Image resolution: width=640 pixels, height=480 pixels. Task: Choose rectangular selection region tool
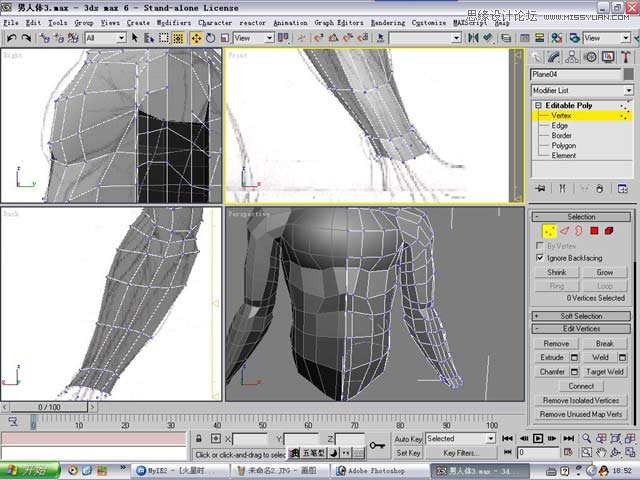tap(164, 38)
